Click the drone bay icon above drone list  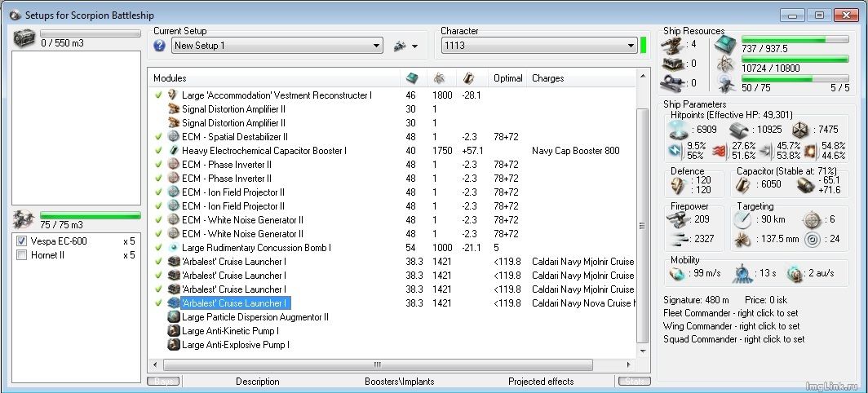tap(24, 220)
